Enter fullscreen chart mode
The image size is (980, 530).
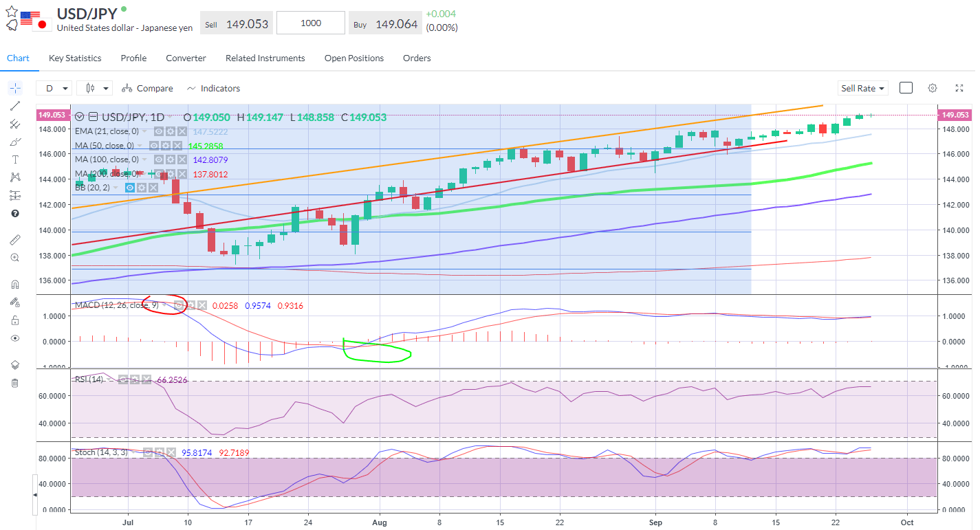pos(959,88)
